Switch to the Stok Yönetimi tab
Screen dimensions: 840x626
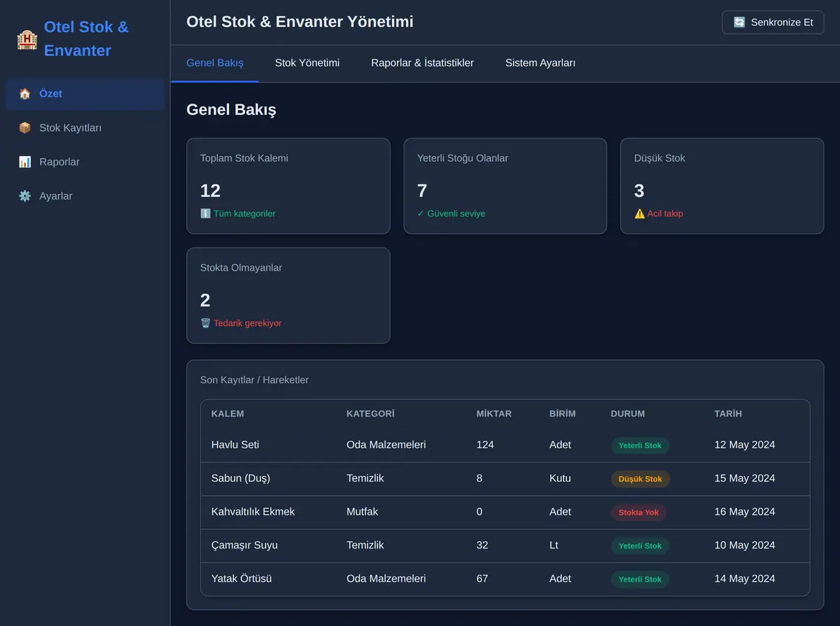pyautogui.click(x=307, y=63)
